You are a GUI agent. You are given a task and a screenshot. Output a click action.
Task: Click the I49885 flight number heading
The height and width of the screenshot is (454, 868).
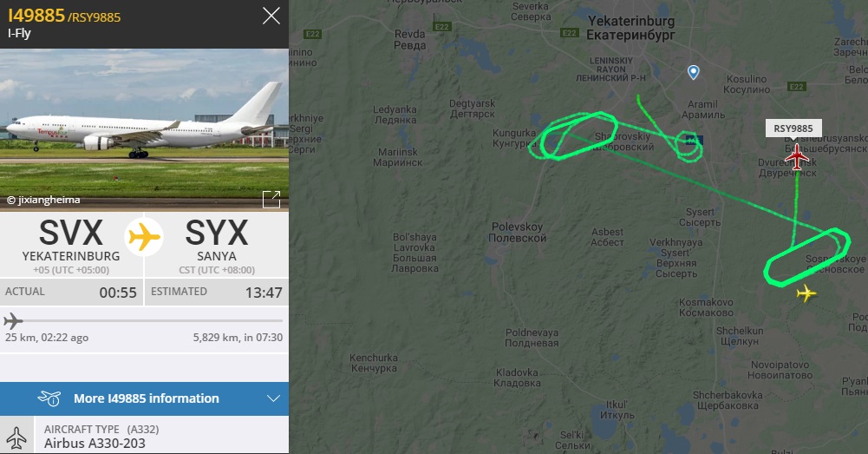pyautogui.click(x=36, y=16)
